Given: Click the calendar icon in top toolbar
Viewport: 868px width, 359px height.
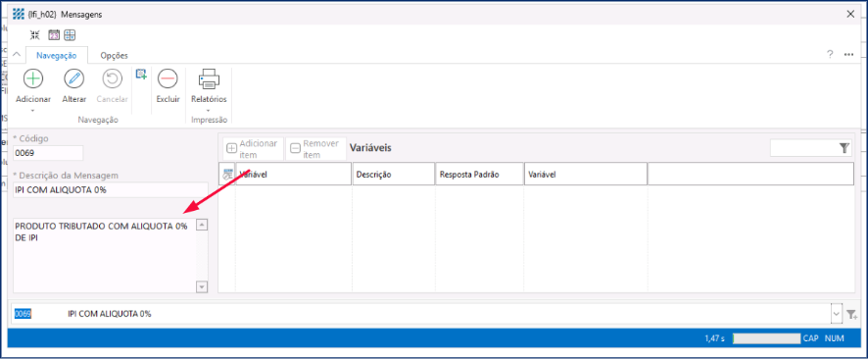Looking at the screenshot, I should (x=54, y=35).
